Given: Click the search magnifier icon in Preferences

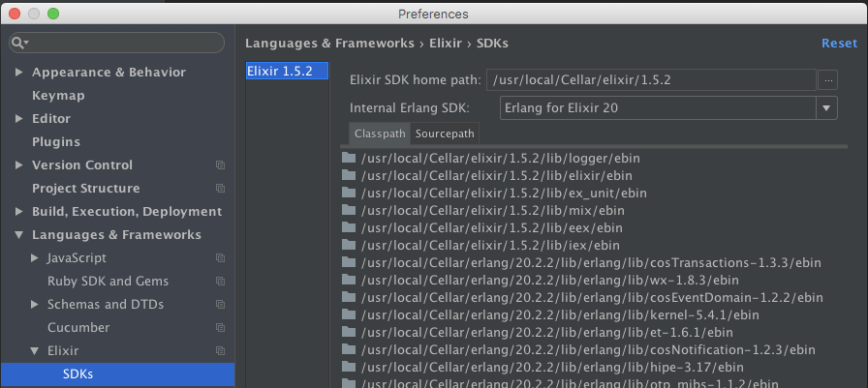Looking at the screenshot, I should click(x=17, y=43).
